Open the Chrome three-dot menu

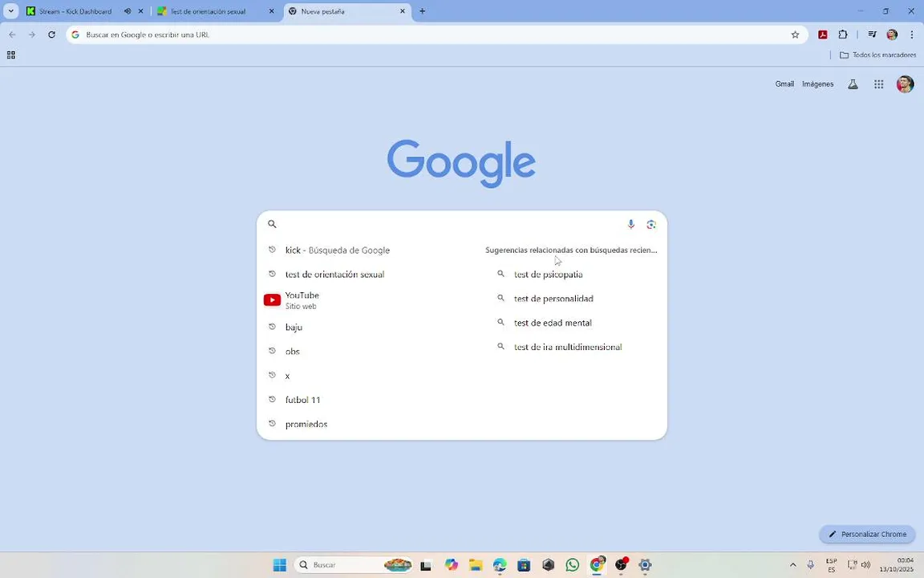[x=912, y=35]
